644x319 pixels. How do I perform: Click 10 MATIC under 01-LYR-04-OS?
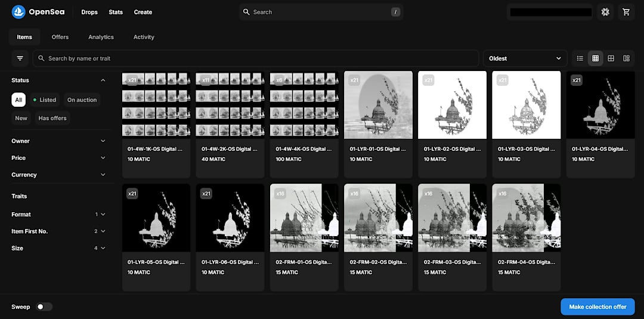(583, 159)
